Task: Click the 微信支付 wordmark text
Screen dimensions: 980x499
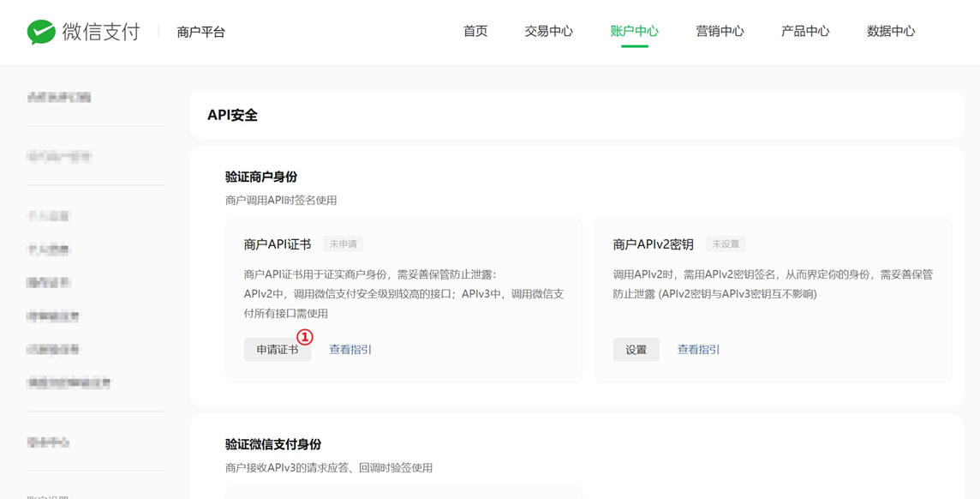Action: pyautogui.click(x=101, y=32)
